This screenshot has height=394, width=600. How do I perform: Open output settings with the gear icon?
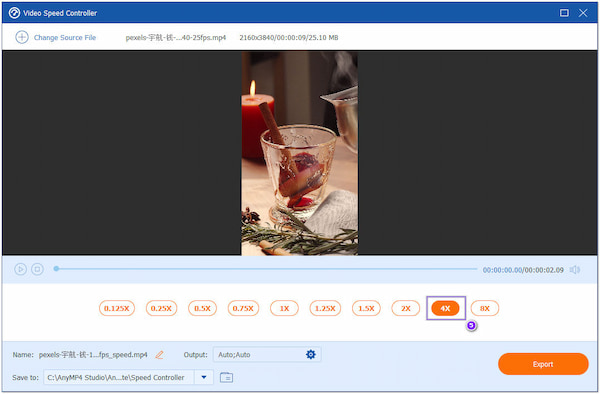311,355
